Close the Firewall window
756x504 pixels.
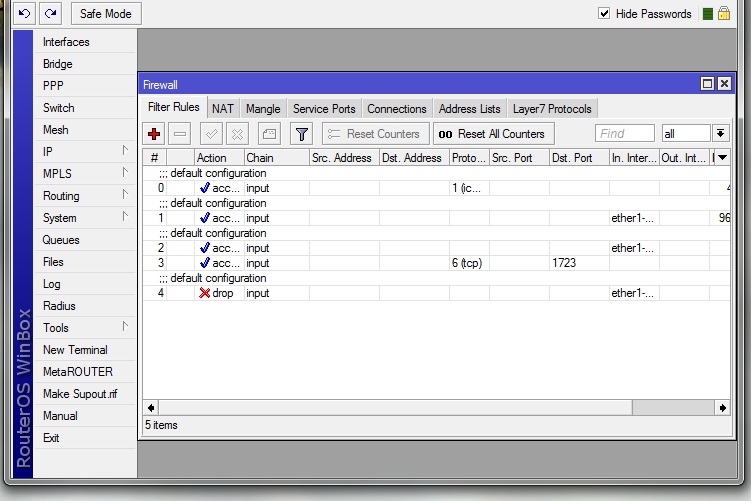(x=724, y=84)
